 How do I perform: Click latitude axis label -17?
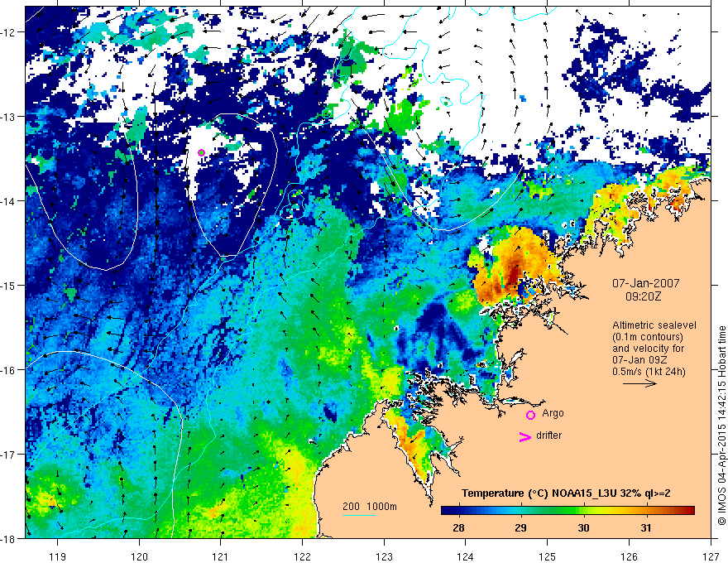click(x=9, y=455)
